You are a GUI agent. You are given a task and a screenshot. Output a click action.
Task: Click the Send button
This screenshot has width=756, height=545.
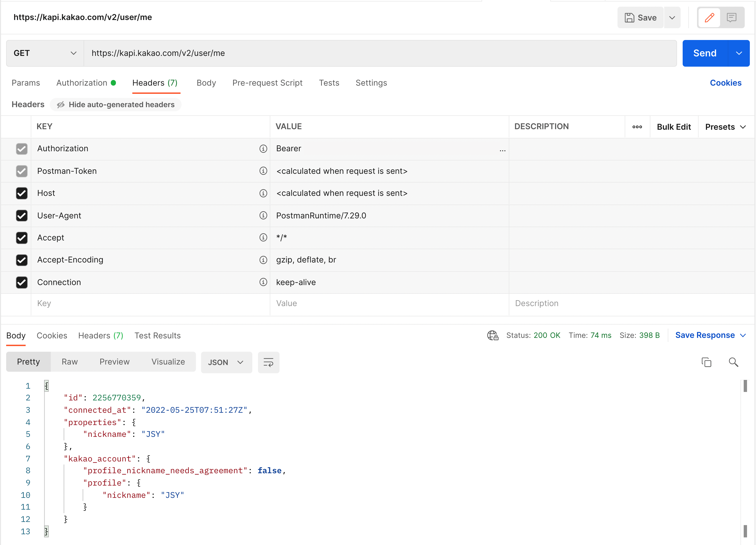pos(705,53)
